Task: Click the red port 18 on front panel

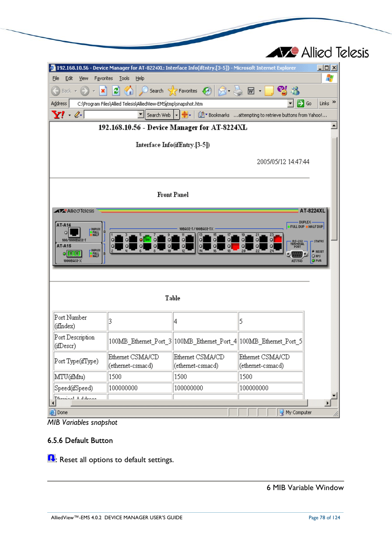Action: (235, 246)
